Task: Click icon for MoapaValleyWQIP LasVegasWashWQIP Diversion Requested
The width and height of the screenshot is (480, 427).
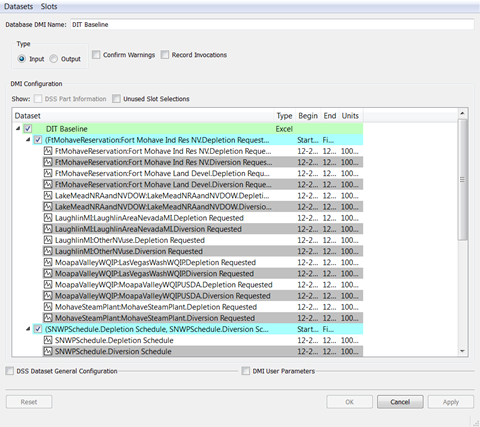Action: 48,273
